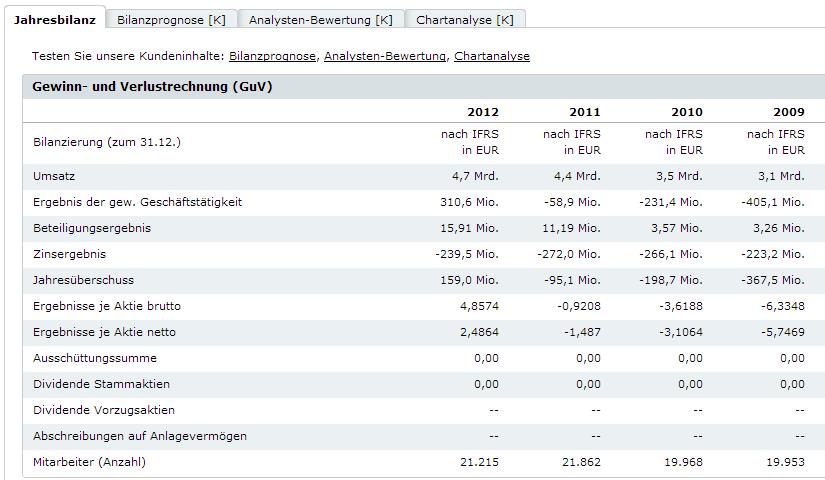
Task: Click the Zinsergebnis row label
Action: click(69, 254)
